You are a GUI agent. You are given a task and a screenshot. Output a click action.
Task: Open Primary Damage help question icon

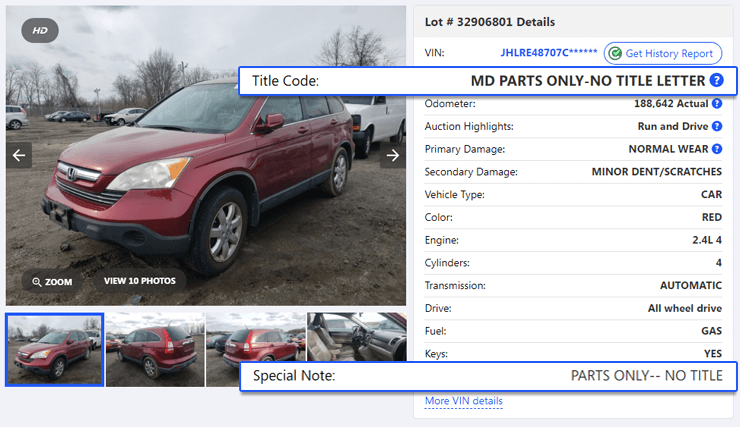point(717,149)
